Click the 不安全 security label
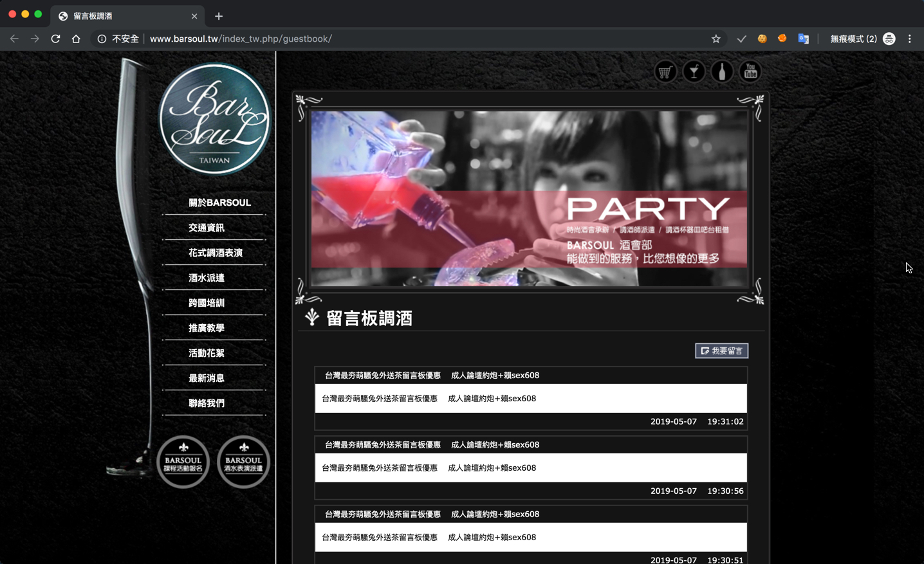Image resolution: width=924 pixels, height=564 pixels. tap(125, 39)
